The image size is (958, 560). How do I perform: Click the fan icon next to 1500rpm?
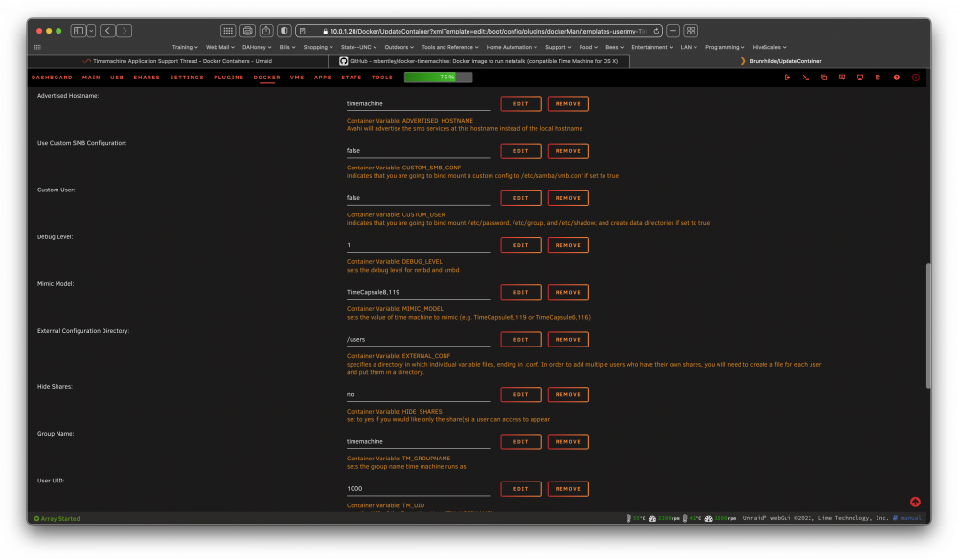(709, 518)
